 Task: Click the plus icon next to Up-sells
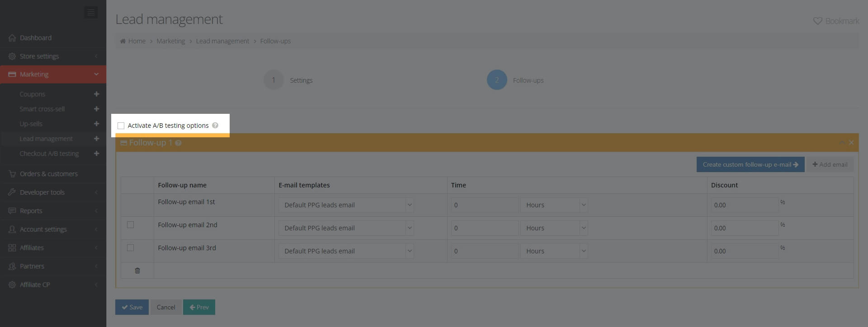96,124
